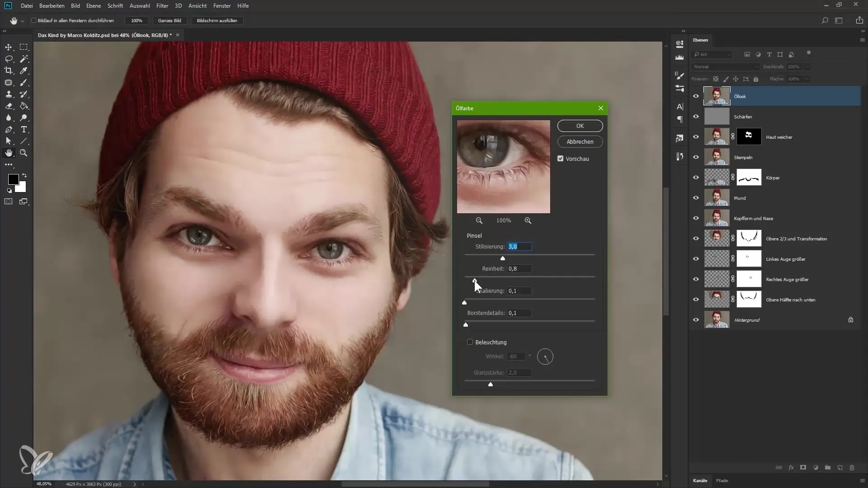
Task: Toggle Vorschau checkbox
Action: point(561,159)
